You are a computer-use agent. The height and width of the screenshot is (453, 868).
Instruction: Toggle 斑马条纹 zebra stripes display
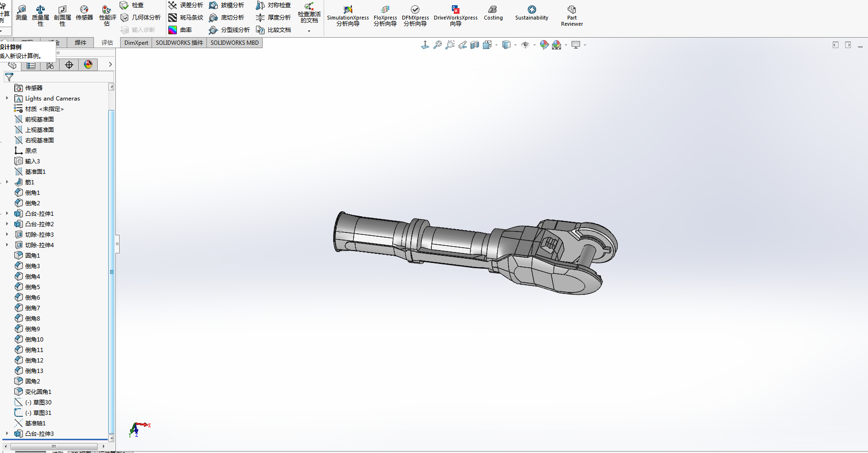(x=185, y=18)
